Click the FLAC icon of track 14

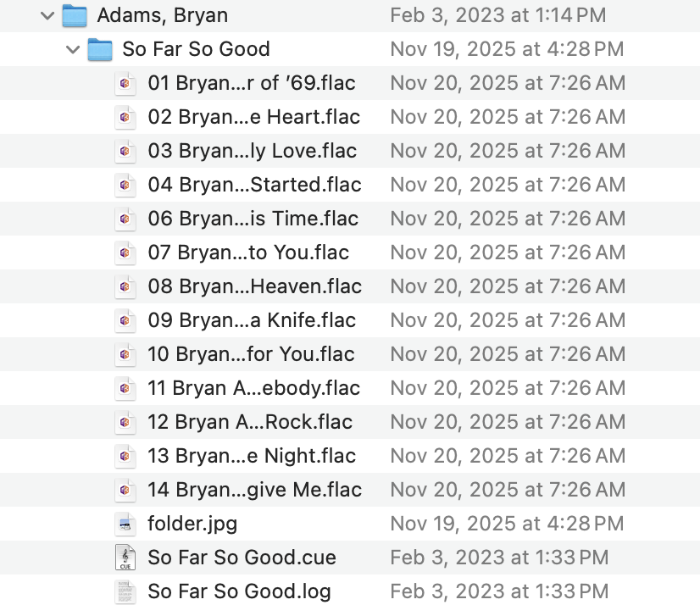pyautogui.click(x=125, y=490)
